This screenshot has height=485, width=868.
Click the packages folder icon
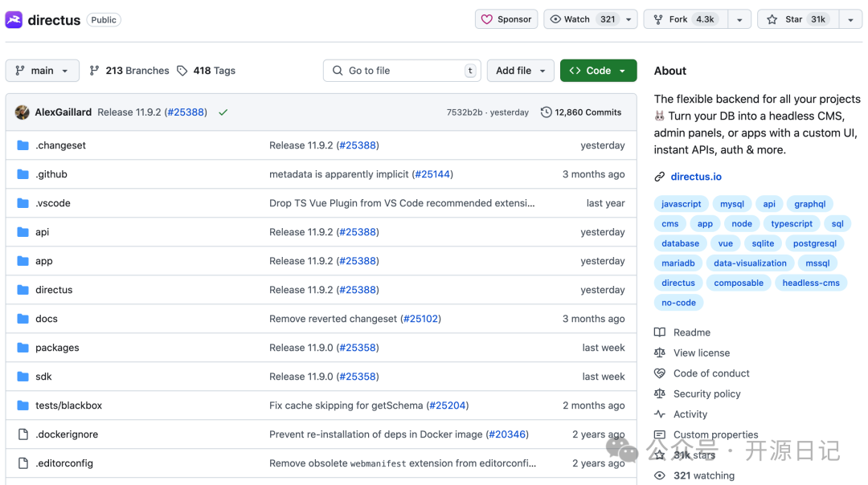point(23,348)
